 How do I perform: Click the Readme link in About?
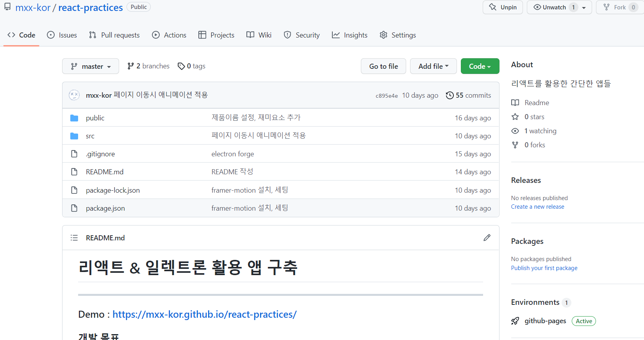(537, 103)
